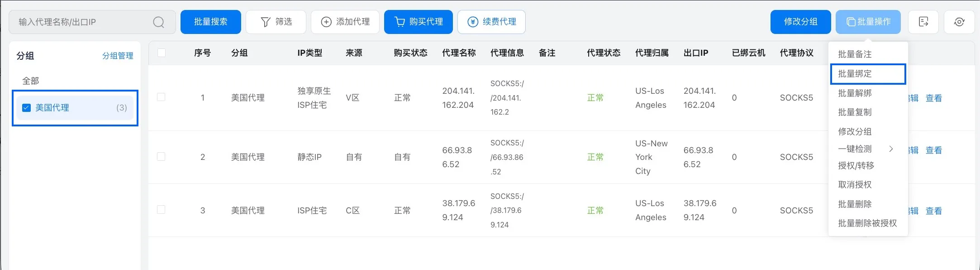Check the checkbox for row 1

(x=161, y=97)
